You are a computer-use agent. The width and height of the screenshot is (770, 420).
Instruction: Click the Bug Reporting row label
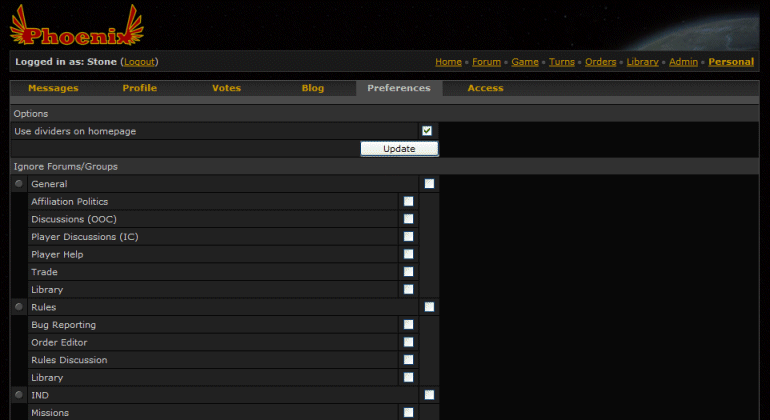click(63, 325)
